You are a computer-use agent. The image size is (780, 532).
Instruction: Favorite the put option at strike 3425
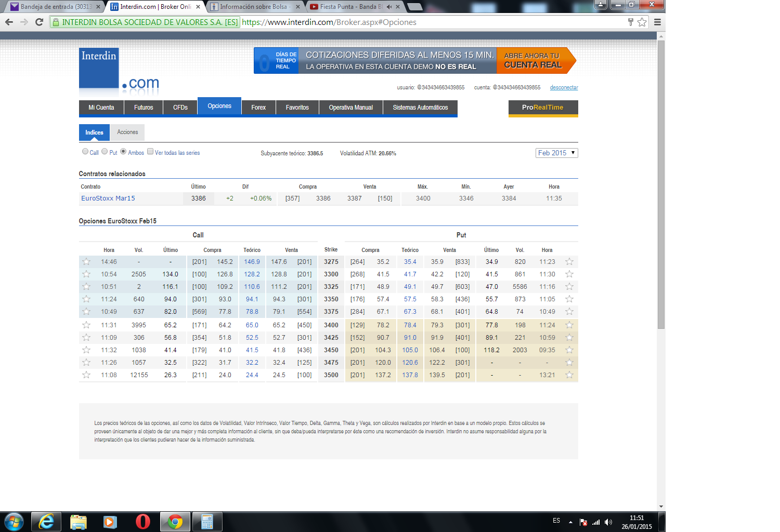point(569,338)
